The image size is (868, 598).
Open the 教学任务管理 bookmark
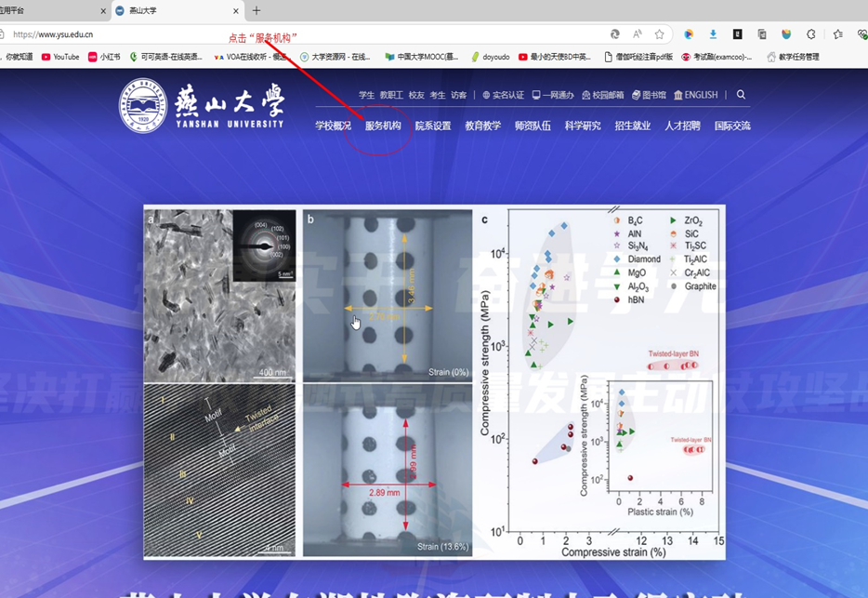(793, 57)
